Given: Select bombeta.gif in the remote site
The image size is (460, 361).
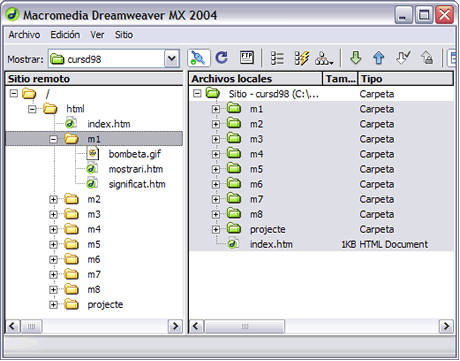Looking at the screenshot, I should coord(135,154).
